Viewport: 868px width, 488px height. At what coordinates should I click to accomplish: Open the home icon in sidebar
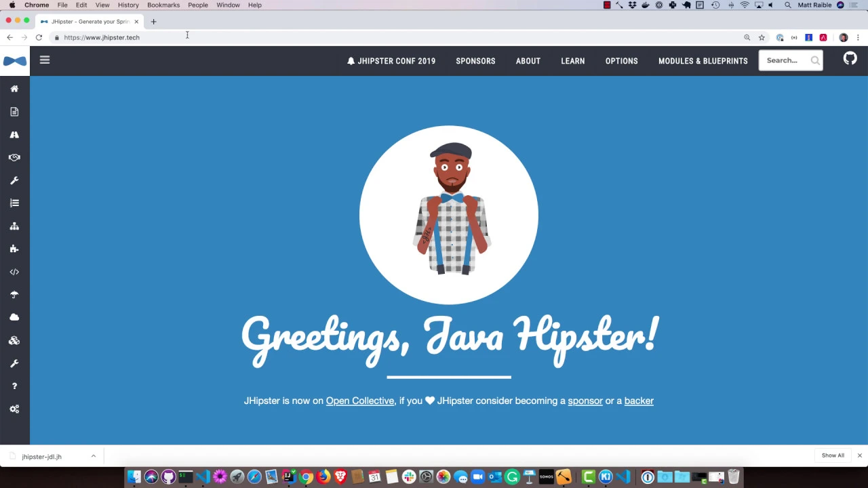click(x=14, y=89)
